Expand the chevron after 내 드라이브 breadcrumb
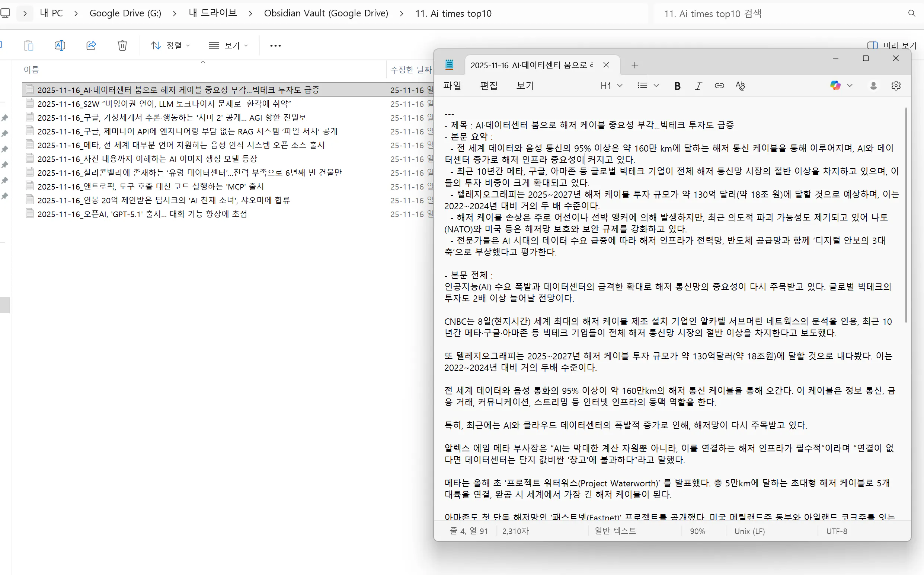This screenshot has width=924, height=575. tap(250, 14)
